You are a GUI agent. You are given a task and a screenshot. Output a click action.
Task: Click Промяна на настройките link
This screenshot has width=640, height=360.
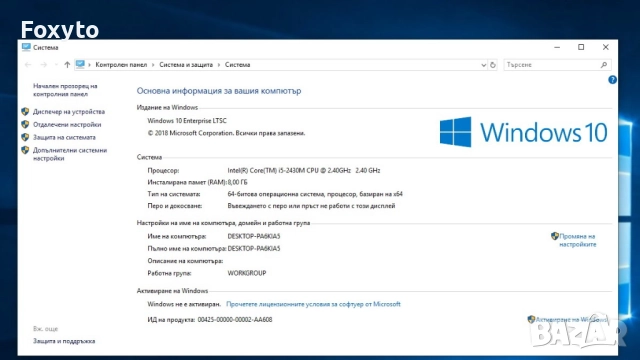[x=578, y=240]
